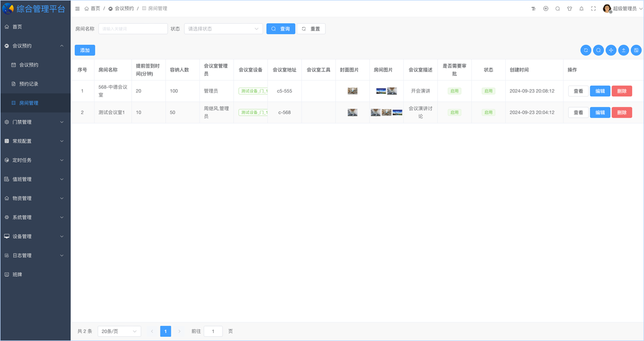Open the column settings icon on toolbar

(636, 50)
